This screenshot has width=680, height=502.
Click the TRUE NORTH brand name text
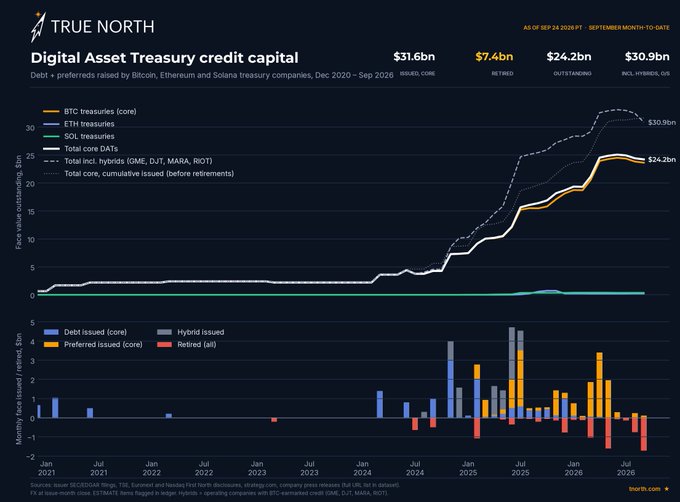(102, 27)
